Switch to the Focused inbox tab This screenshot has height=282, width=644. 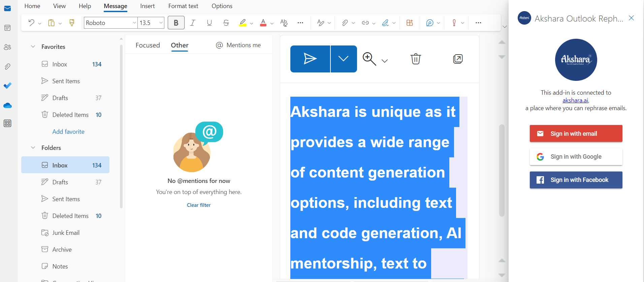tap(148, 45)
